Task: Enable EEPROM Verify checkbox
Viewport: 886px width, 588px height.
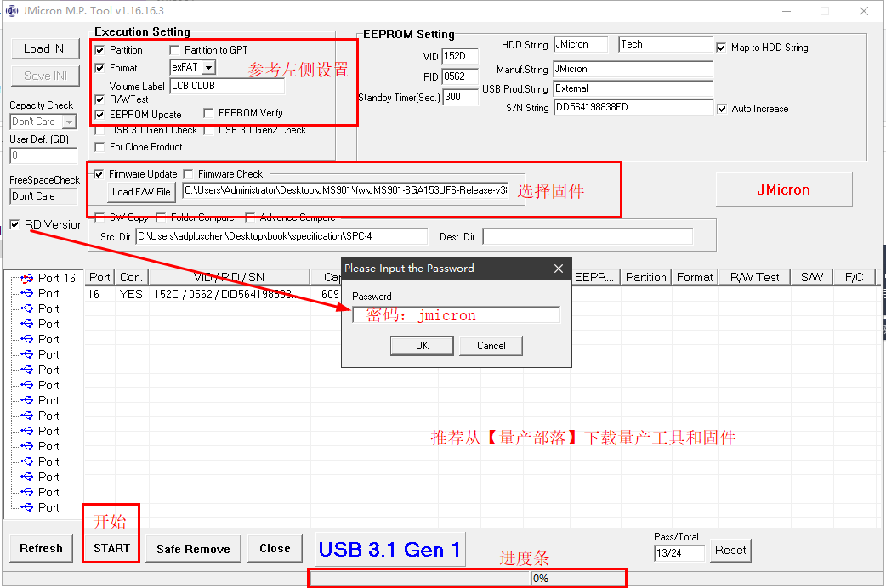Action: pos(208,113)
